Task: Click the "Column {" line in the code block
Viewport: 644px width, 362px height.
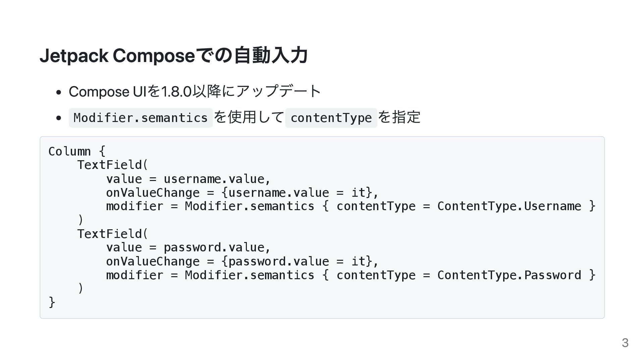Action: tap(77, 151)
